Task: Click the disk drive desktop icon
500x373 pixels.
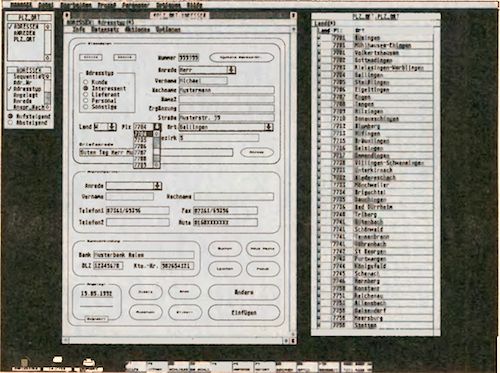Action: click(x=58, y=360)
